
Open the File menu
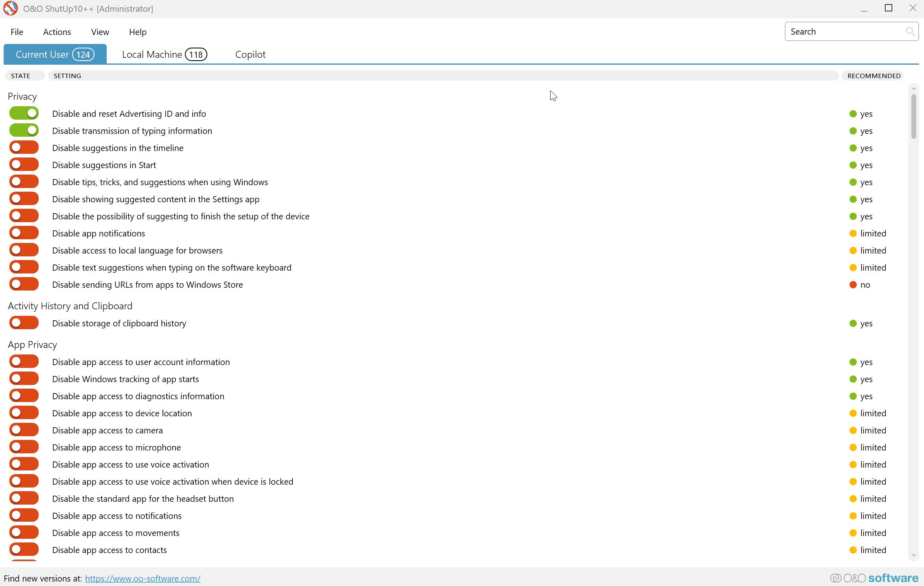[17, 32]
